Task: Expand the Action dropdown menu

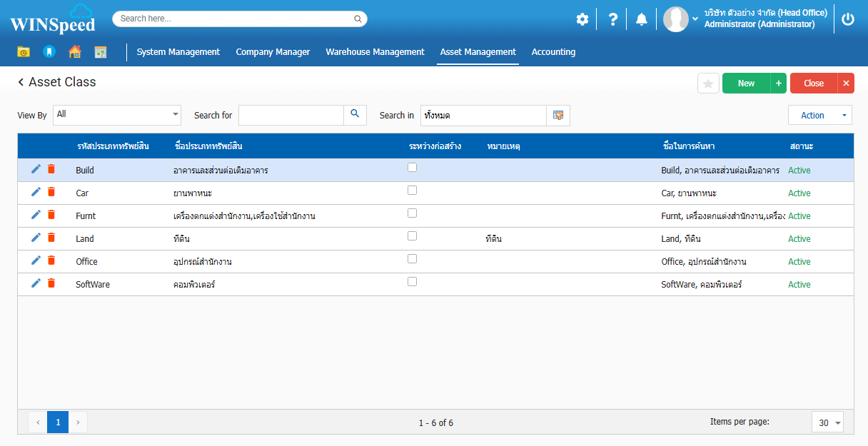Action: click(819, 115)
